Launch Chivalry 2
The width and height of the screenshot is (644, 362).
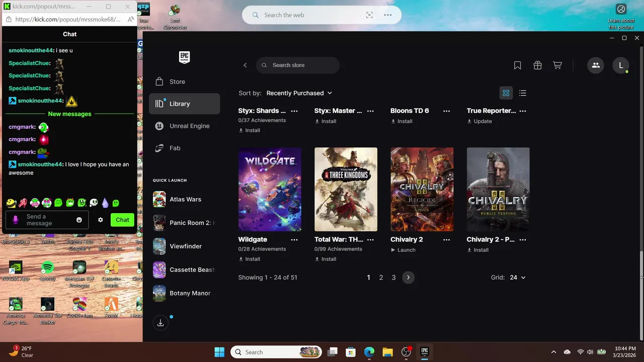click(403, 250)
